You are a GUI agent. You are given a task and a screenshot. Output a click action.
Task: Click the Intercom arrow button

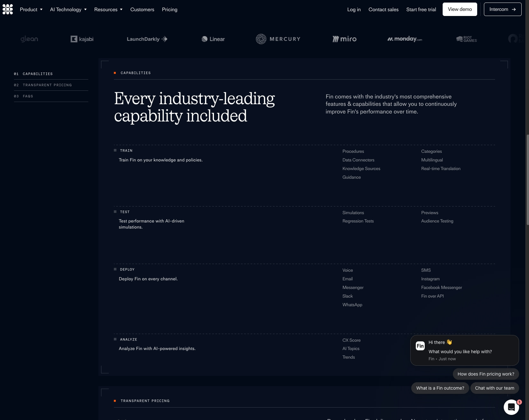[502, 9]
